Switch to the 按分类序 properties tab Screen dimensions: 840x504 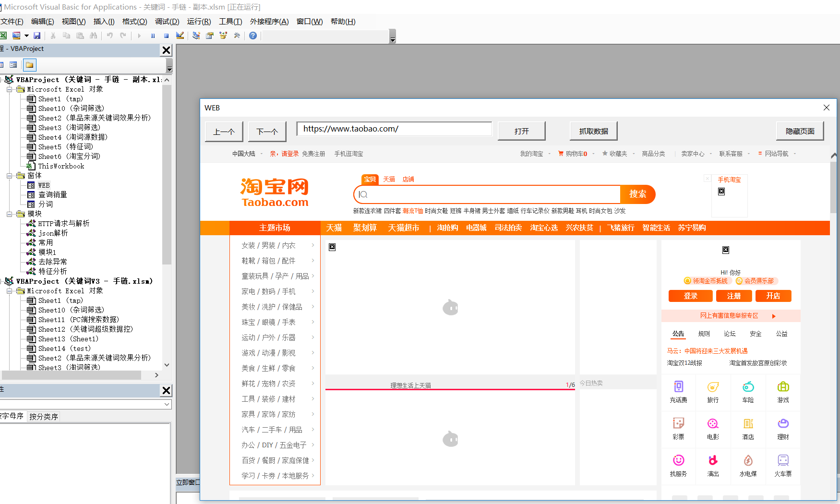click(44, 417)
